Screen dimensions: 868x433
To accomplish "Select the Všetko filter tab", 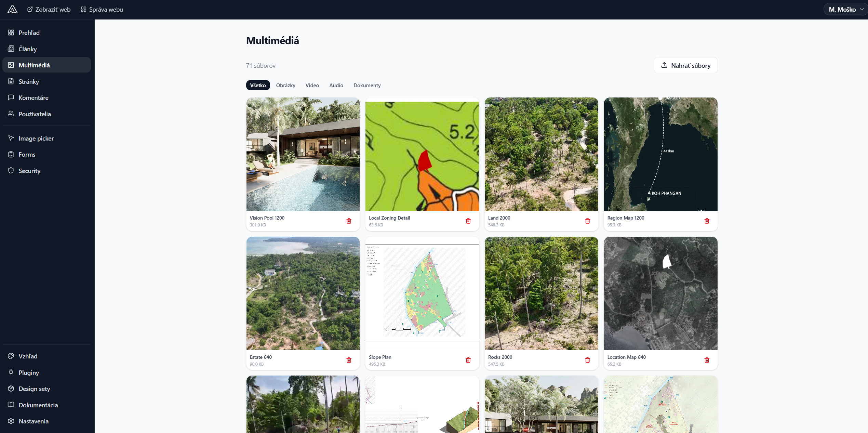I will click(258, 85).
